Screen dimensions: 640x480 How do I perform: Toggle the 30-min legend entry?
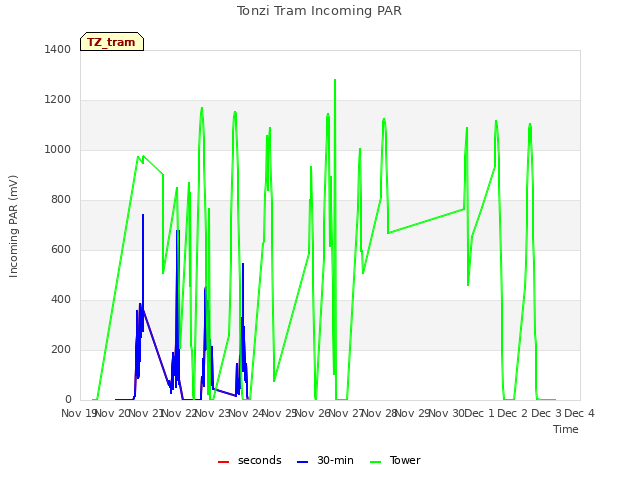[325, 460]
